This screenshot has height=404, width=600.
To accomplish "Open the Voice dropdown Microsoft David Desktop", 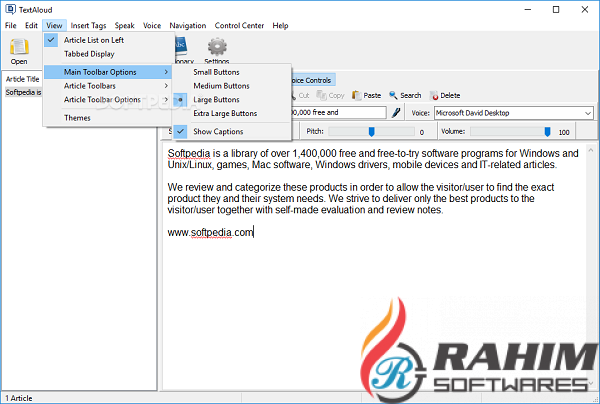I will [514, 113].
